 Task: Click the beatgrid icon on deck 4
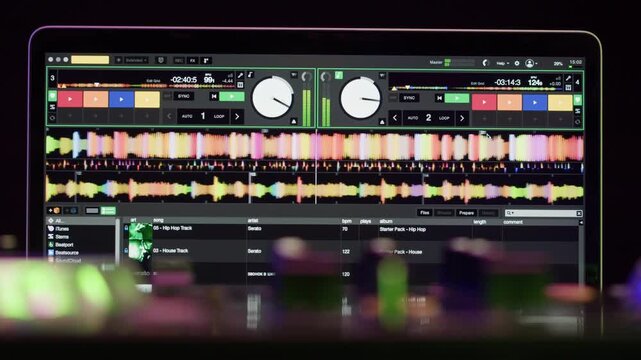(x=568, y=87)
